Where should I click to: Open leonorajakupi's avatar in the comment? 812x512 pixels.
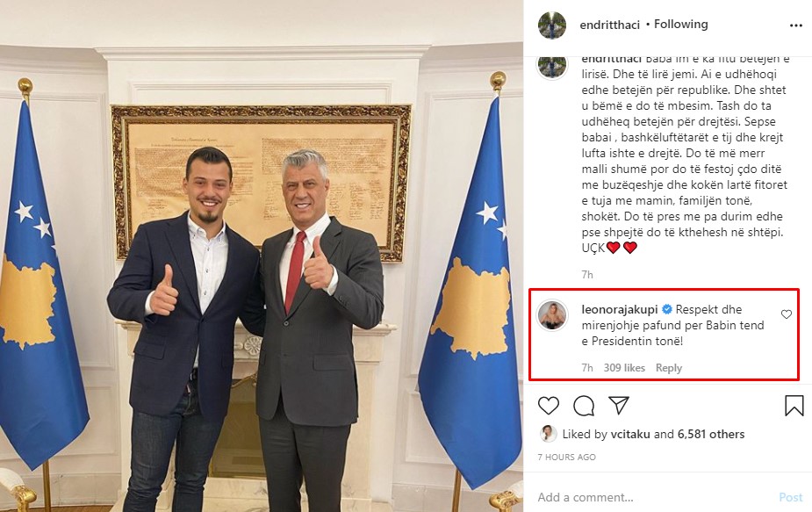click(x=552, y=314)
